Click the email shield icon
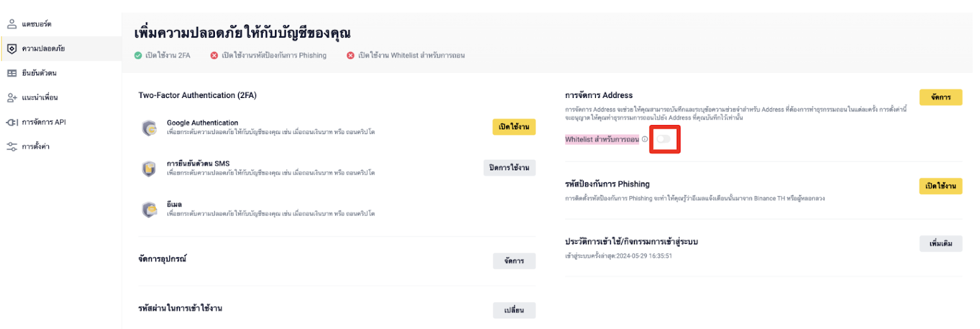The image size is (980, 329). click(149, 210)
